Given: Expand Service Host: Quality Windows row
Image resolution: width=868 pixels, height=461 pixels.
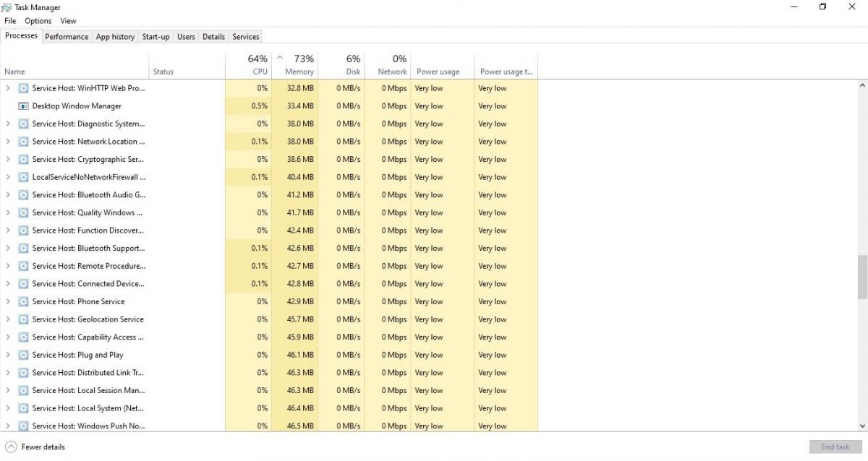Looking at the screenshot, I should (8, 212).
